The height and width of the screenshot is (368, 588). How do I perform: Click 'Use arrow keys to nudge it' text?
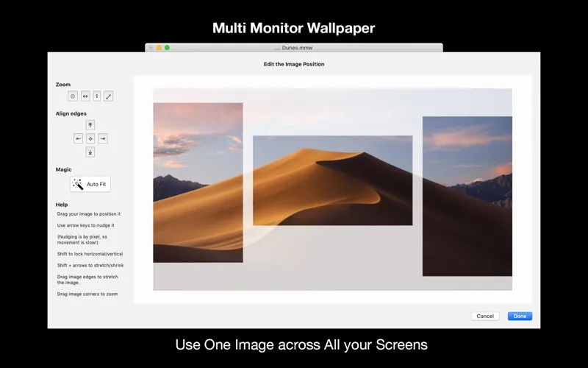tap(86, 225)
